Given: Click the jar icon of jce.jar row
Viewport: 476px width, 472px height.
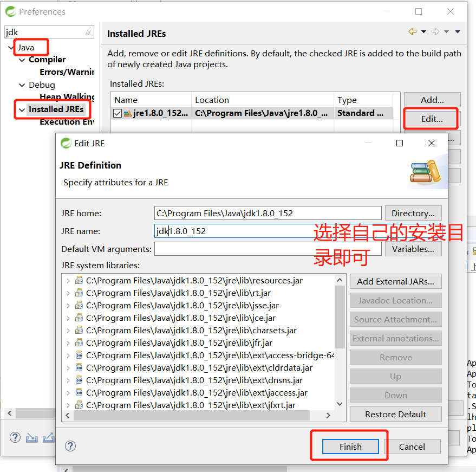Looking at the screenshot, I should pos(79,318).
